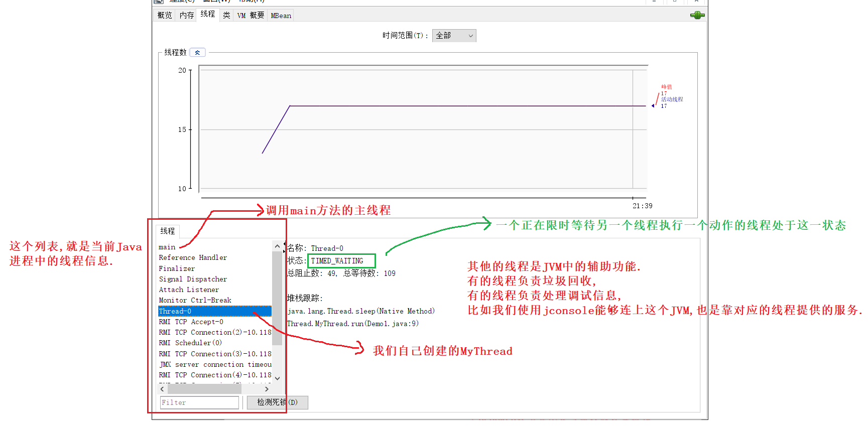This screenshot has width=868, height=428.
Task: Click the 检测死锁(D) button
Action: pos(277,402)
